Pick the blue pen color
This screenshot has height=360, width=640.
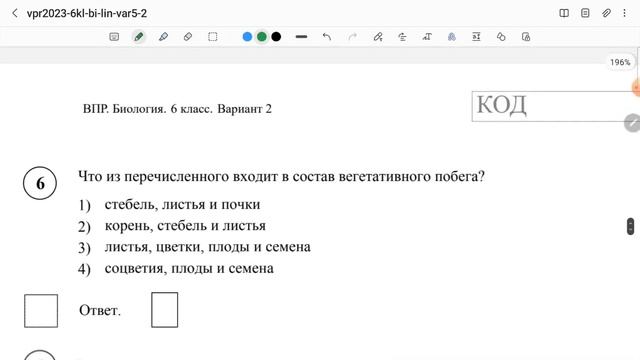point(247,37)
